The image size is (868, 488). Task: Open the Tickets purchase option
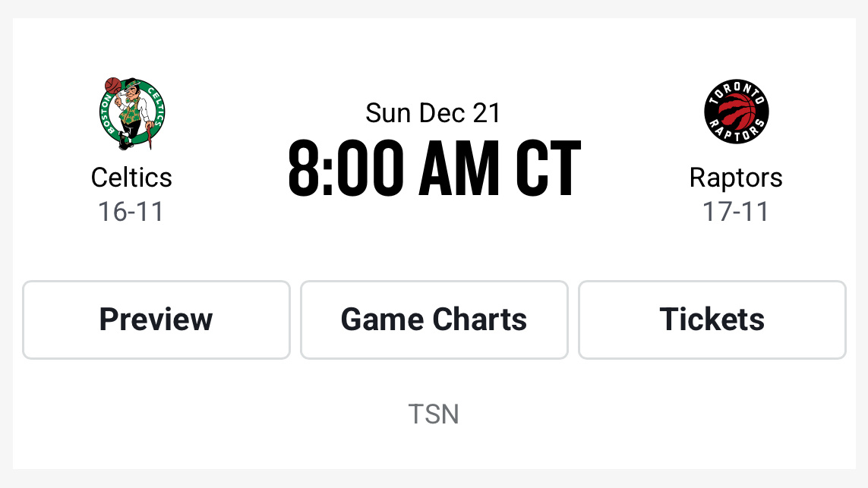pyautogui.click(x=712, y=320)
